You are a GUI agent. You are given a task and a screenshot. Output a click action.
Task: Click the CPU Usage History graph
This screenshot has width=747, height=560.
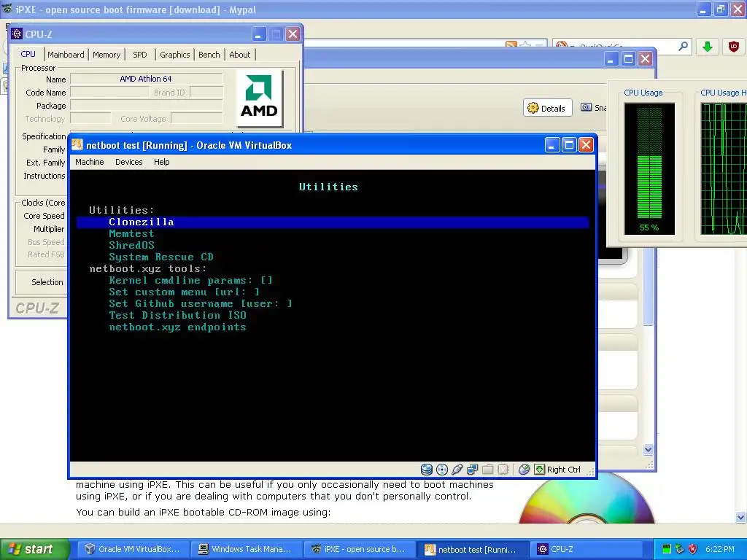[724, 168]
